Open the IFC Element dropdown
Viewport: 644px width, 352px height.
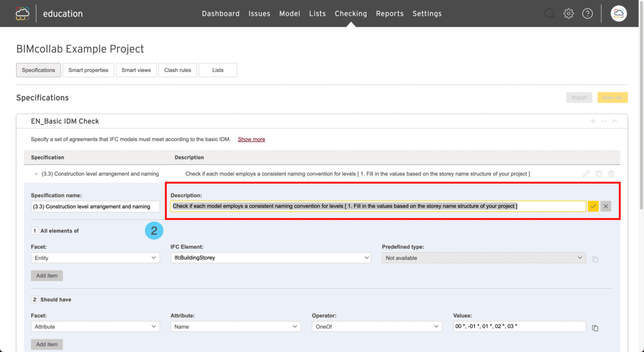click(x=271, y=258)
